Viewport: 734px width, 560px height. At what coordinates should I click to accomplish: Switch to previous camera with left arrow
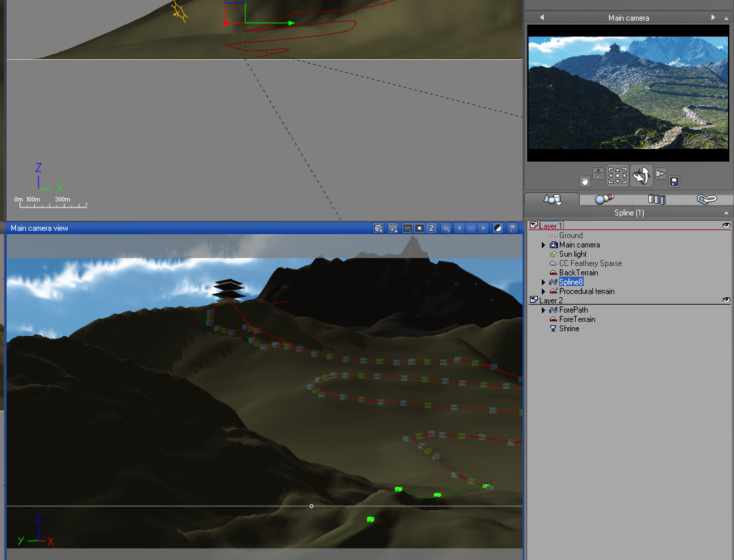tap(542, 17)
